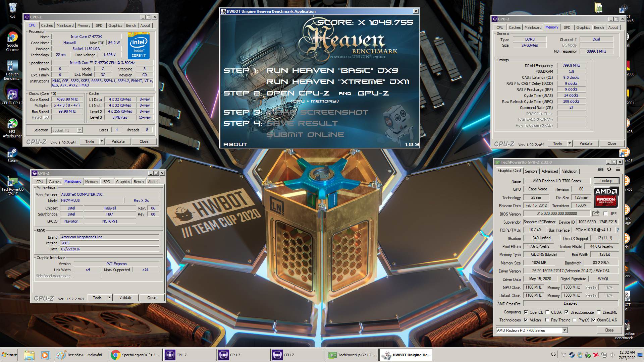
Task: Open MSI Afterburner desktop shortcut
Action: coord(12,128)
